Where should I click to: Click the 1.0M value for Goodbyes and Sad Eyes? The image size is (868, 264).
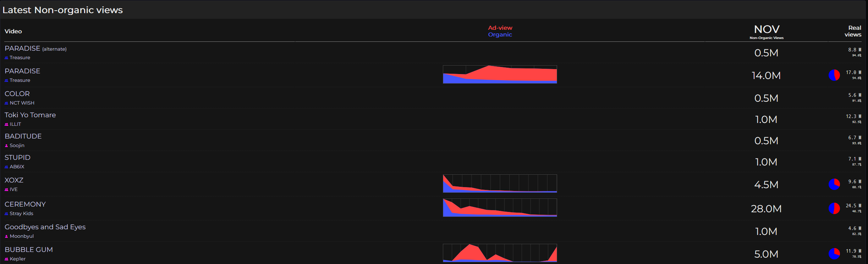(766, 231)
